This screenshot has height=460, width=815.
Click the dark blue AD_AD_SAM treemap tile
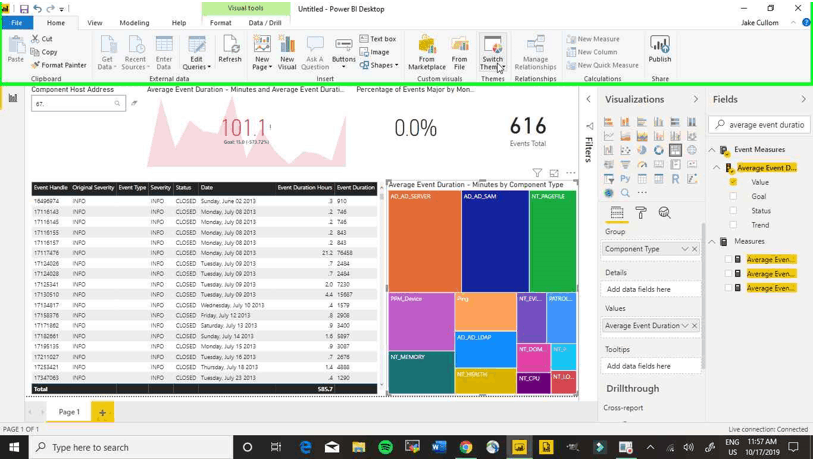[495, 241]
